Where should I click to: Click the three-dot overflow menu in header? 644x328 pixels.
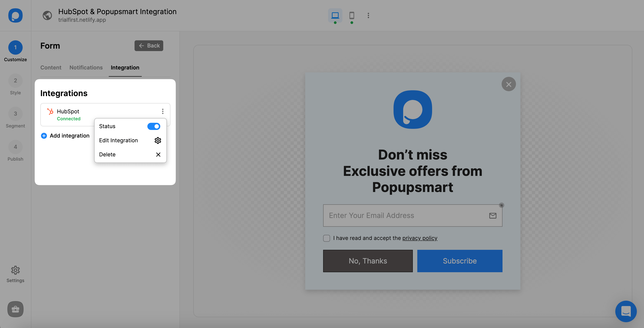pos(368,15)
